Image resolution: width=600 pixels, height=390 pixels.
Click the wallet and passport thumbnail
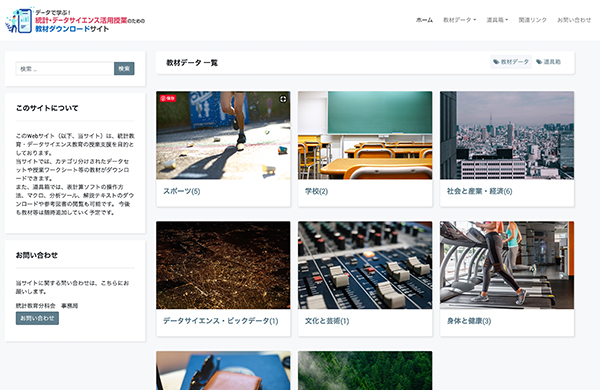pos(223,370)
